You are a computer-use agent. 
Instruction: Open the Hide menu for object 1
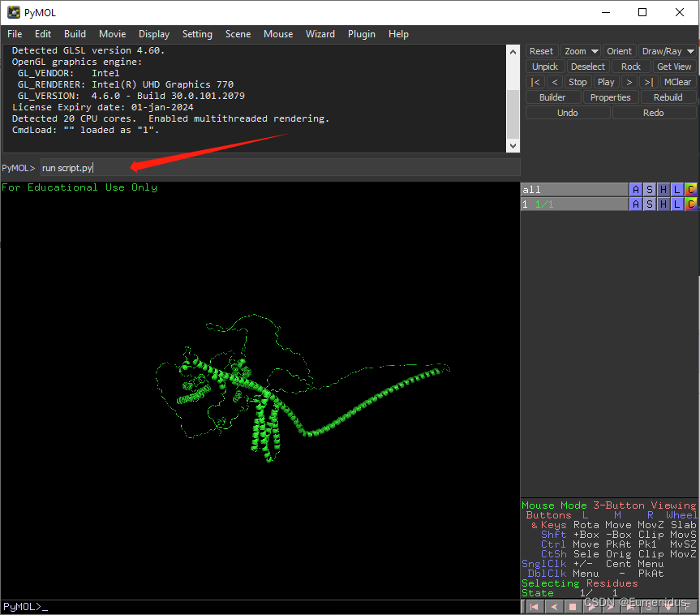point(663,204)
